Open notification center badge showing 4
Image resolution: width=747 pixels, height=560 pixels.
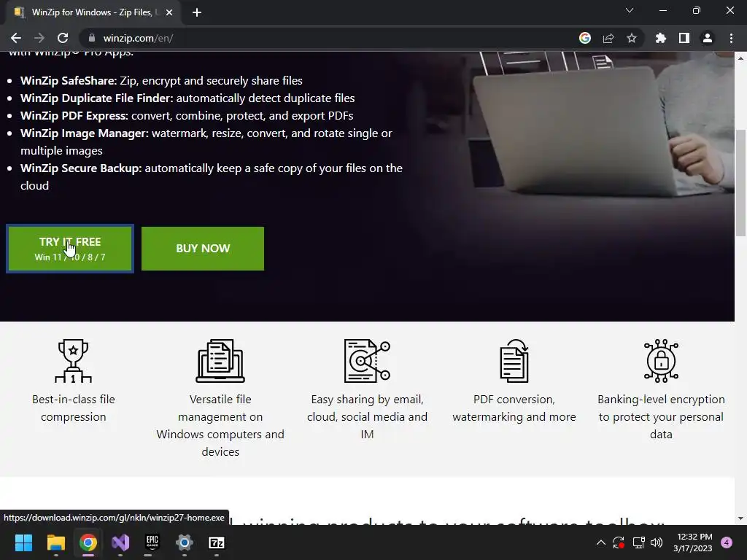pos(727,542)
